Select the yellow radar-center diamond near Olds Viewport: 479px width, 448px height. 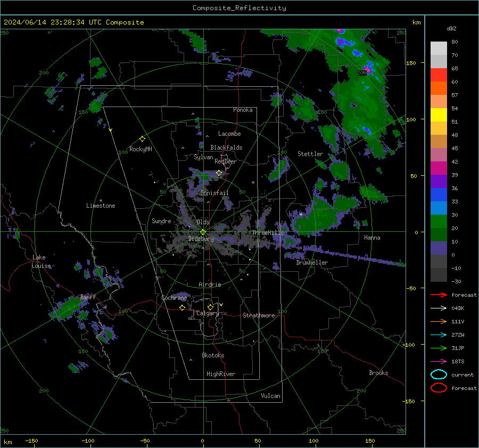click(203, 232)
